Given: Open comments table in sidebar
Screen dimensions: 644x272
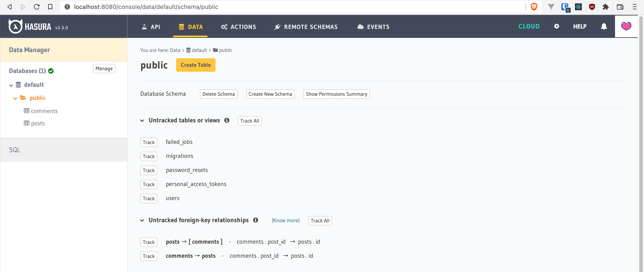Looking at the screenshot, I should pyautogui.click(x=44, y=111).
